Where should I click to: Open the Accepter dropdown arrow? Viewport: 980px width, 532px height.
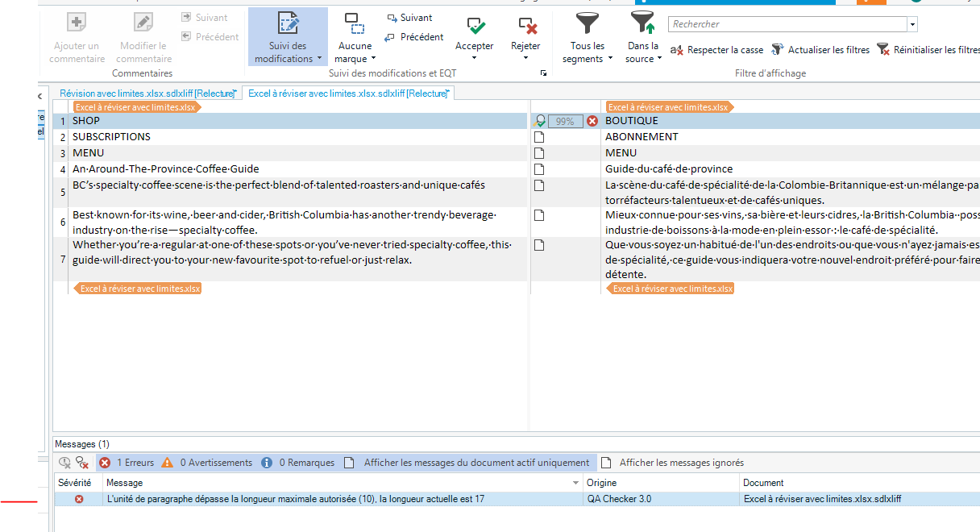click(475, 58)
